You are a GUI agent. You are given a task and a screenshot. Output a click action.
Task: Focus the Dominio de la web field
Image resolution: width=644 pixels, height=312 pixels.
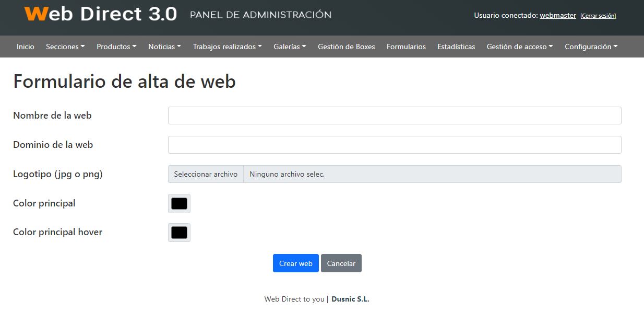(x=395, y=145)
